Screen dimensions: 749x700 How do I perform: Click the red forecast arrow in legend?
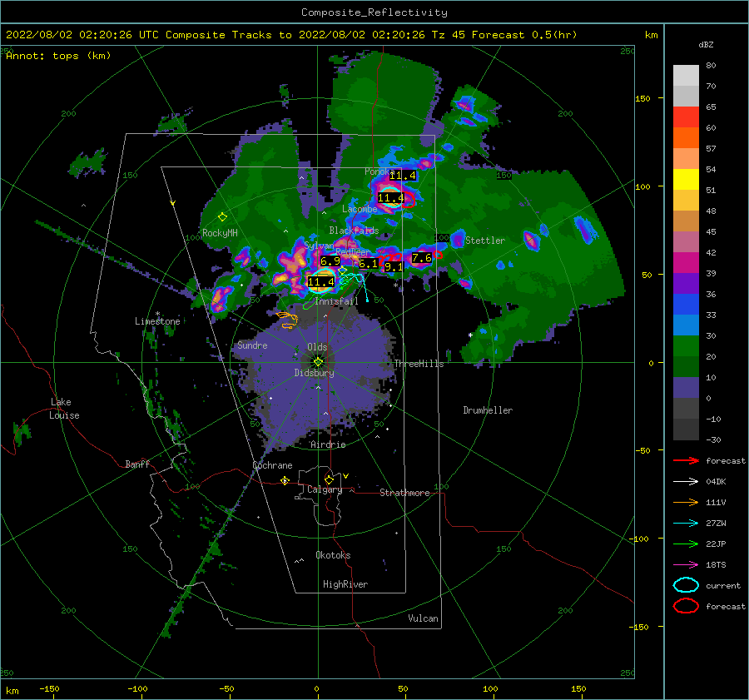[686, 460]
